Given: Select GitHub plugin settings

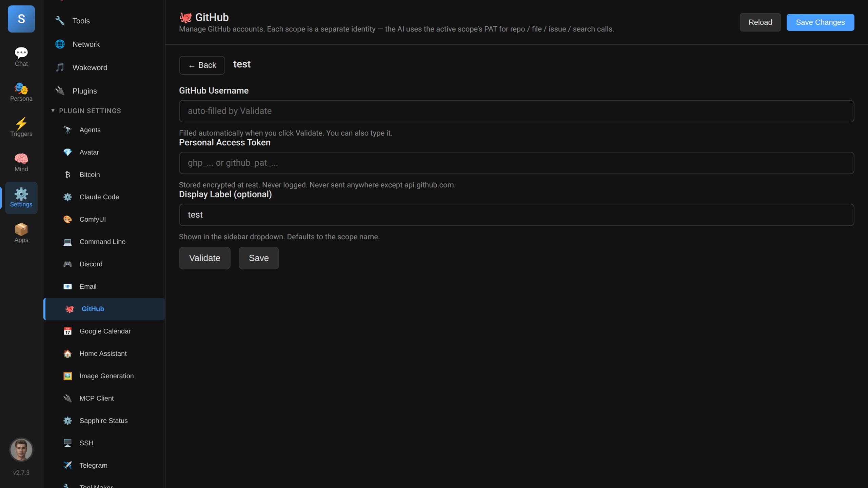Looking at the screenshot, I should (104, 309).
